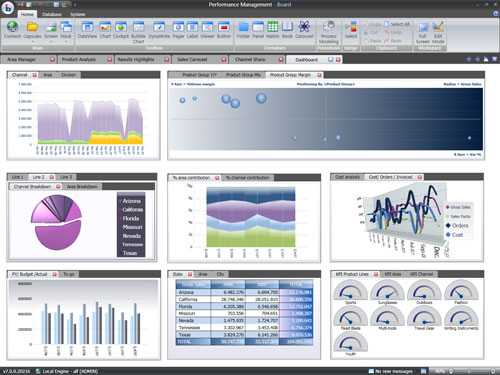This screenshot has height=375, width=500.
Task: Switch to Full Screen view
Action: (x=423, y=27)
